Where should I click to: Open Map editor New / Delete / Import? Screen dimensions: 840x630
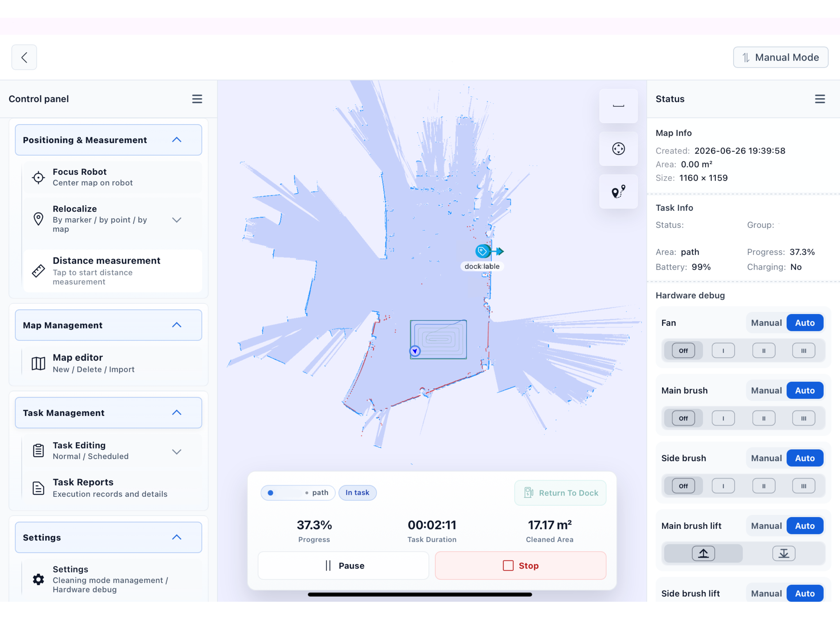click(113, 363)
